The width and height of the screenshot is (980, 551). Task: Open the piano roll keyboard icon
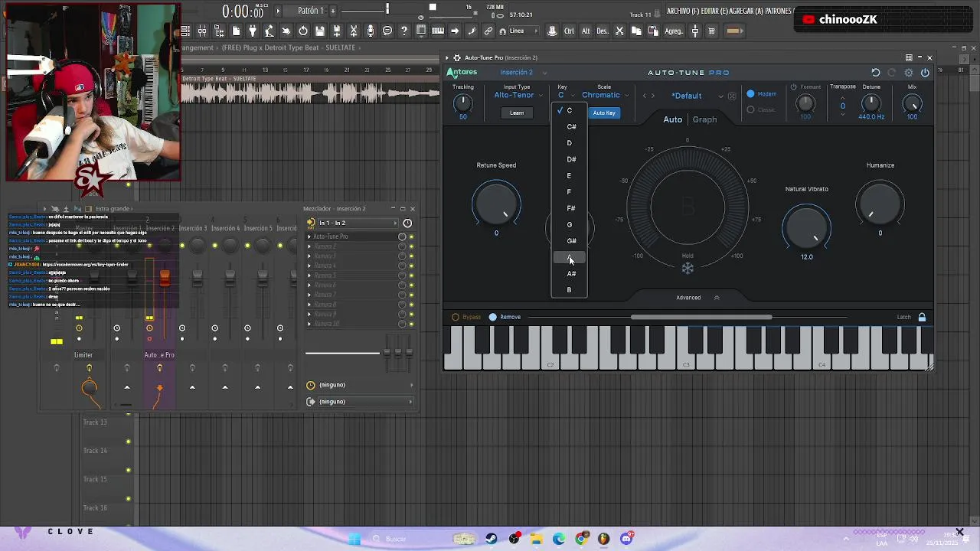[438, 31]
